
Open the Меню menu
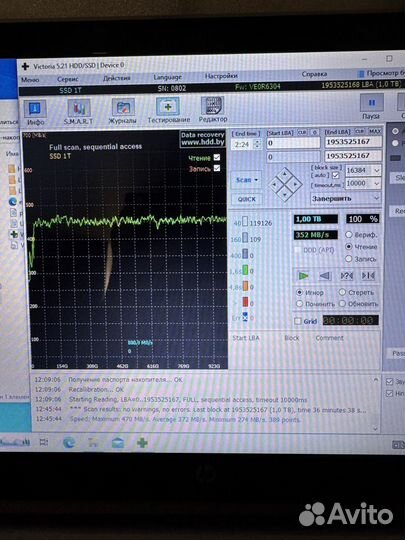30,80
